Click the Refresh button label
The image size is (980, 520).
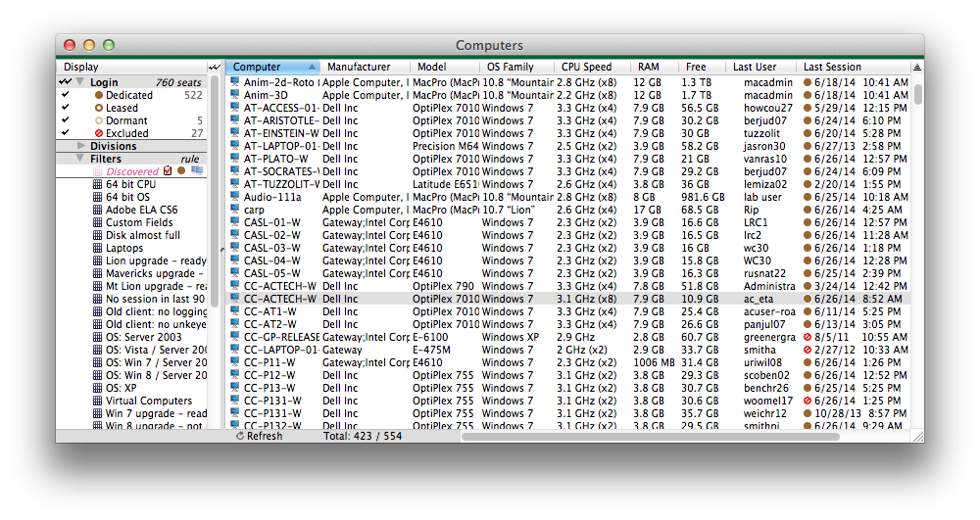click(x=265, y=436)
